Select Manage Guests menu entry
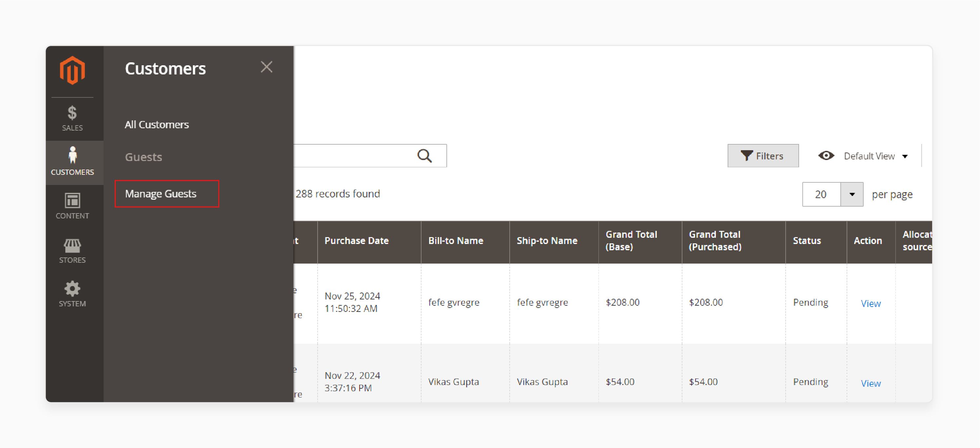980x448 pixels. click(x=161, y=194)
